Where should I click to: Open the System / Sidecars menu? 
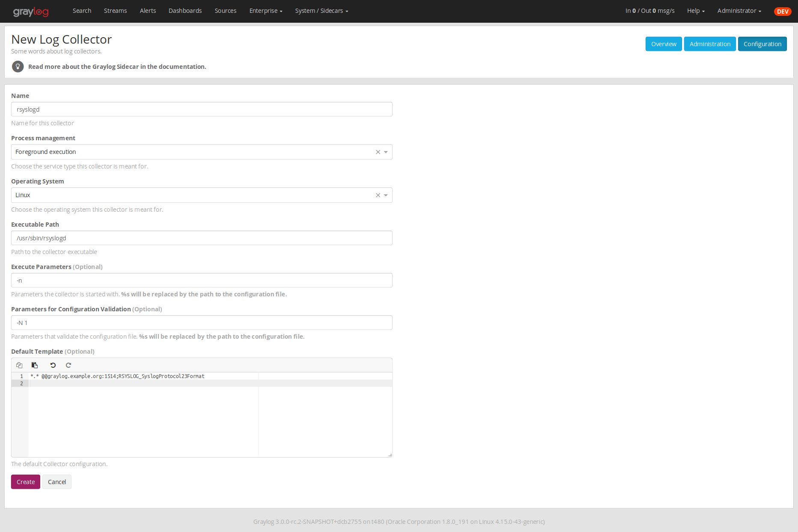click(x=321, y=11)
